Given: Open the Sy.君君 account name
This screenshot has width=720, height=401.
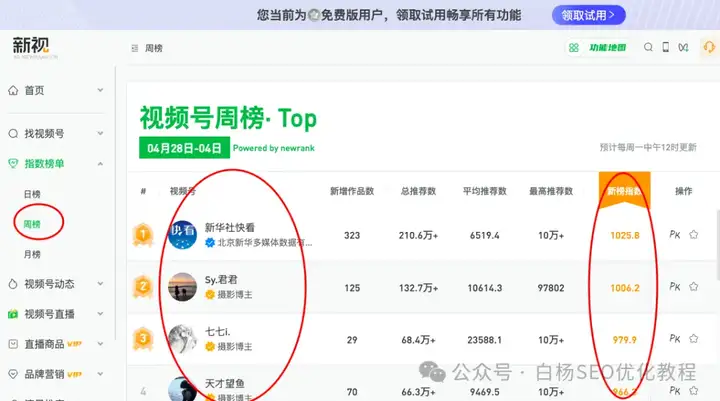Looking at the screenshot, I should [x=221, y=280].
